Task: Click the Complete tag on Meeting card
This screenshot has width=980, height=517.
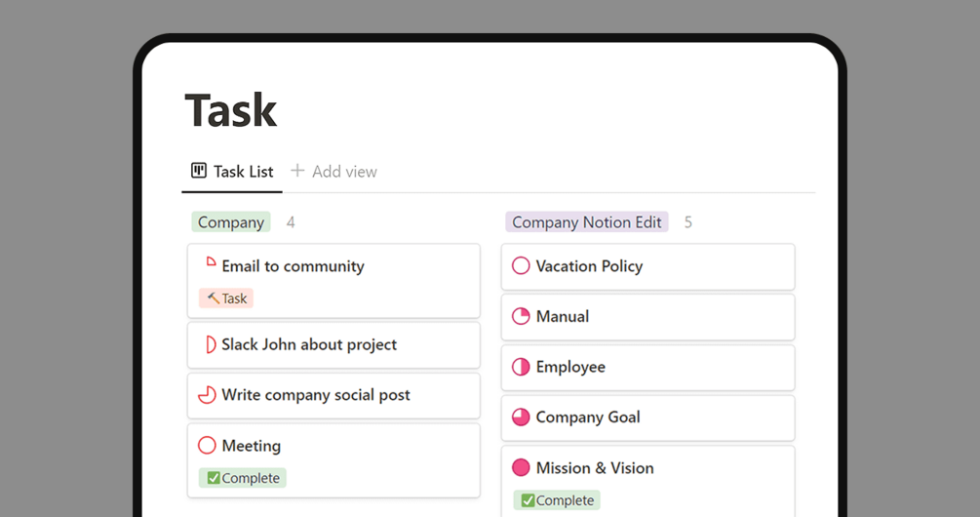Action: click(x=242, y=478)
